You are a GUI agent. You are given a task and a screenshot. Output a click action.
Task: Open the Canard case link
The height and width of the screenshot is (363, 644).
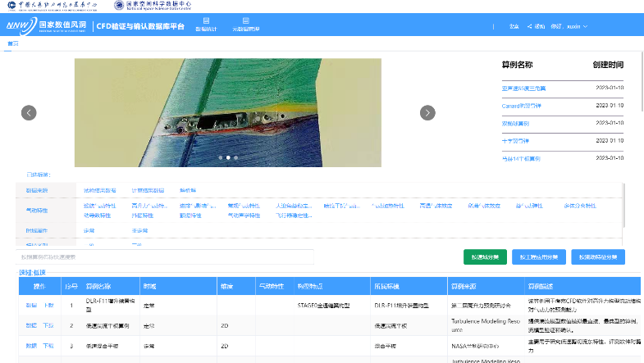click(521, 106)
